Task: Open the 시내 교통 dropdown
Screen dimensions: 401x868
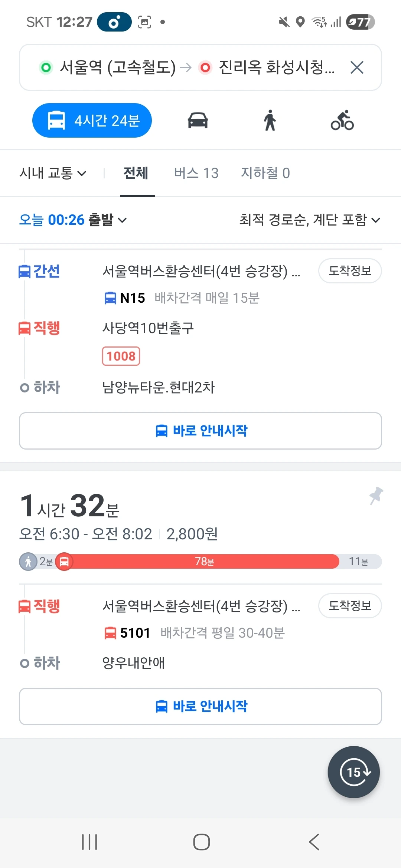Action: point(53,173)
